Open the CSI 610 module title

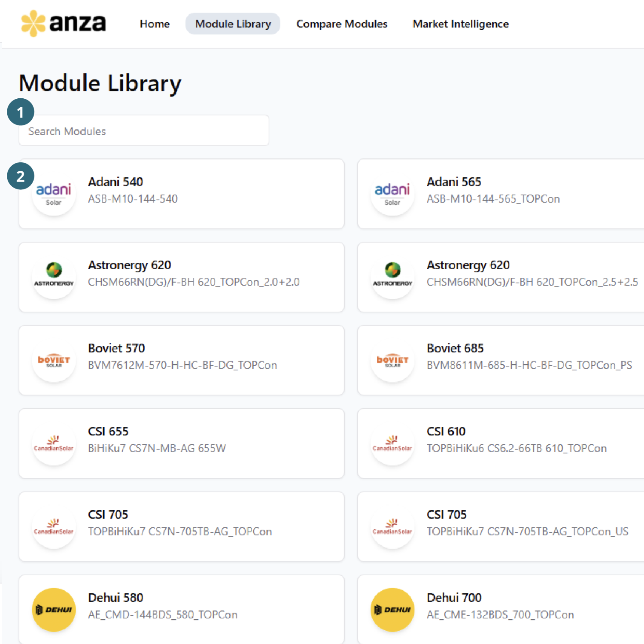pos(446,431)
